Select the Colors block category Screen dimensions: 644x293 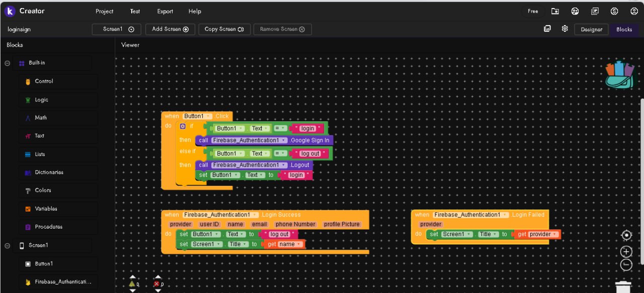click(x=43, y=190)
